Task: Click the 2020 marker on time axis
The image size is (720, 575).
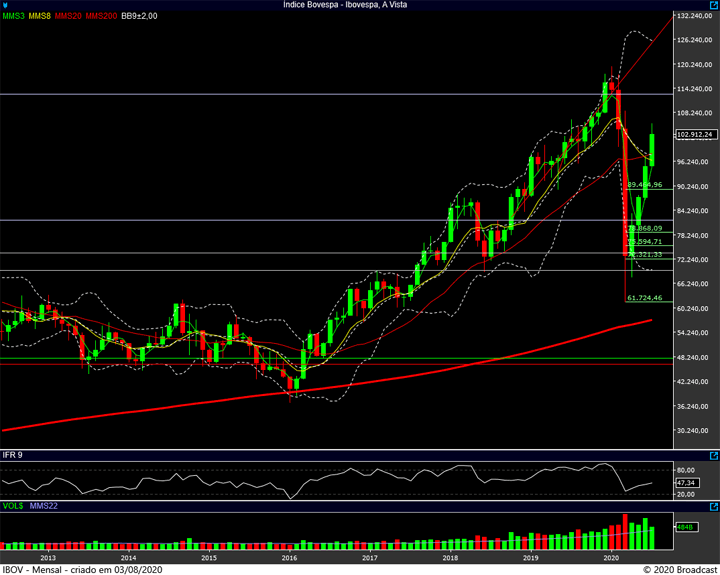Action: (612, 557)
